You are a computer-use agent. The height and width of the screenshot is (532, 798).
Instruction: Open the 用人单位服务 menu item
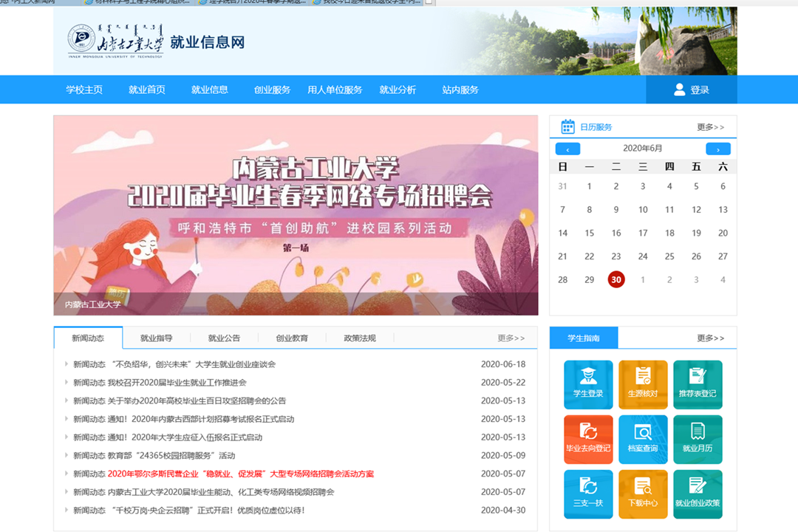click(335, 89)
